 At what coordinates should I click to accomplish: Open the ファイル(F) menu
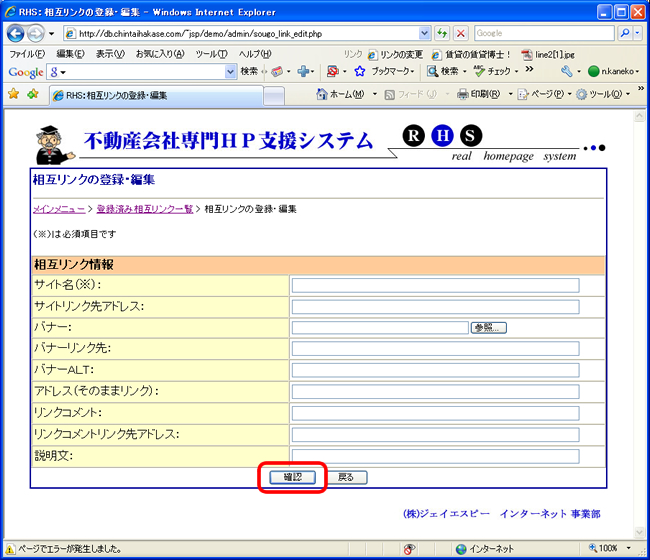[26, 53]
